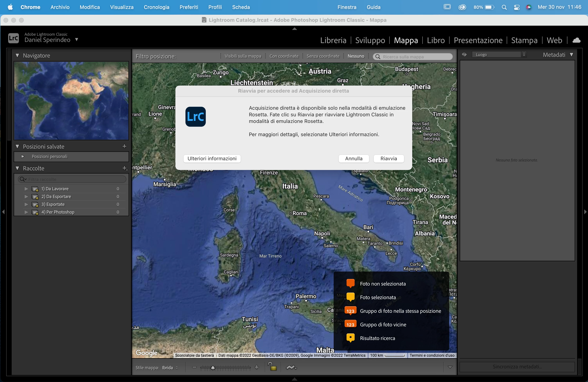
Task: Select the 'Visibili sulla mappa' filter
Action: click(x=243, y=56)
